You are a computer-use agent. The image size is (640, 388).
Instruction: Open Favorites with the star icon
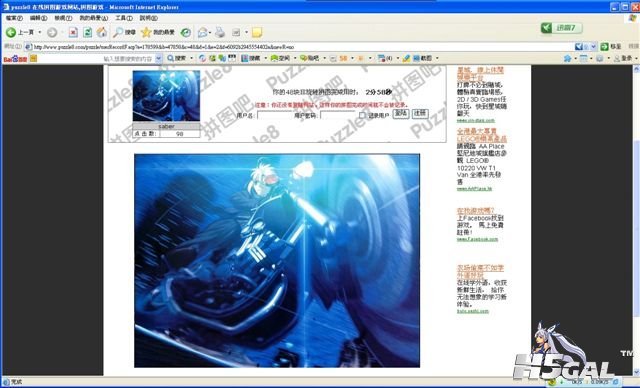coord(157,32)
